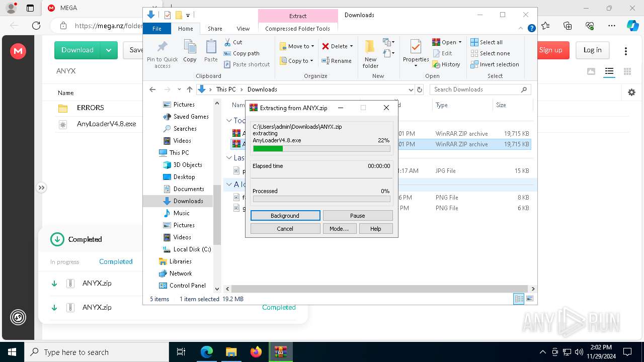Click the AnyLoaderV4.8.exe progress bar
This screenshot has height=362, width=644.
[x=321, y=148]
